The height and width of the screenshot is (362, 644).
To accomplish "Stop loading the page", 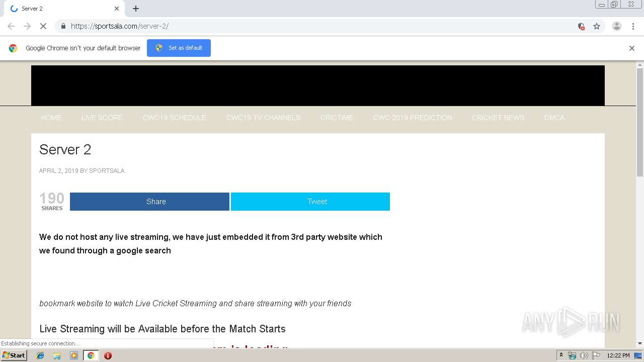I will click(x=43, y=26).
